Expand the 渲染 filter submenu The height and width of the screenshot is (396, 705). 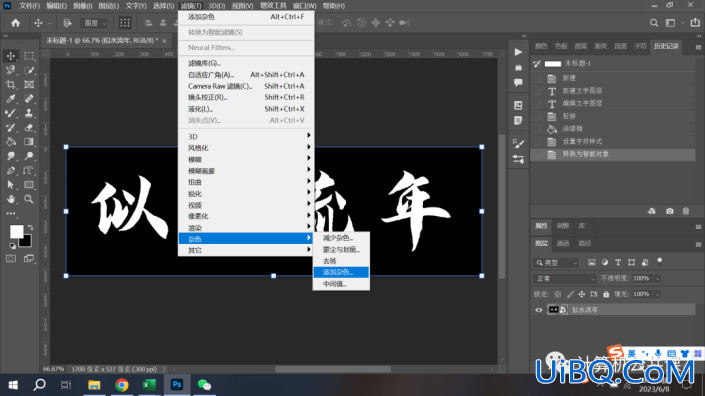[x=246, y=228]
